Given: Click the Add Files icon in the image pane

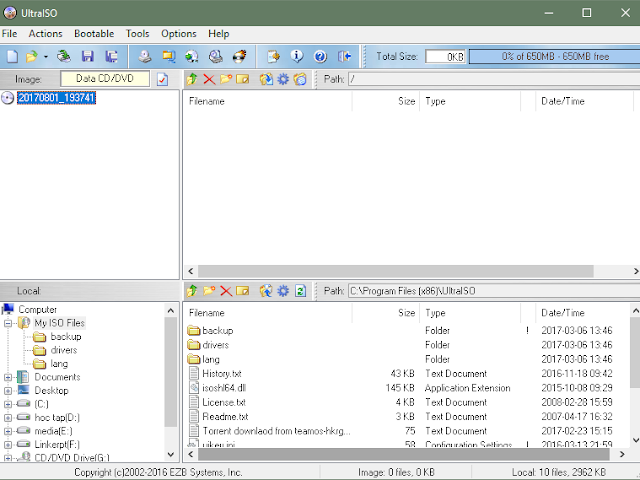Looking at the screenshot, I should tap(266, 79).
